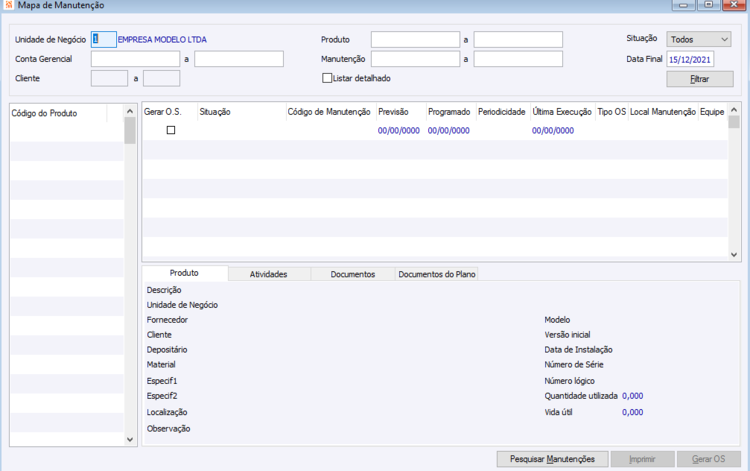The image size is (750, 471).
Task: Click the Quantidade utilizada value 0,000
Action: point(632,396)
